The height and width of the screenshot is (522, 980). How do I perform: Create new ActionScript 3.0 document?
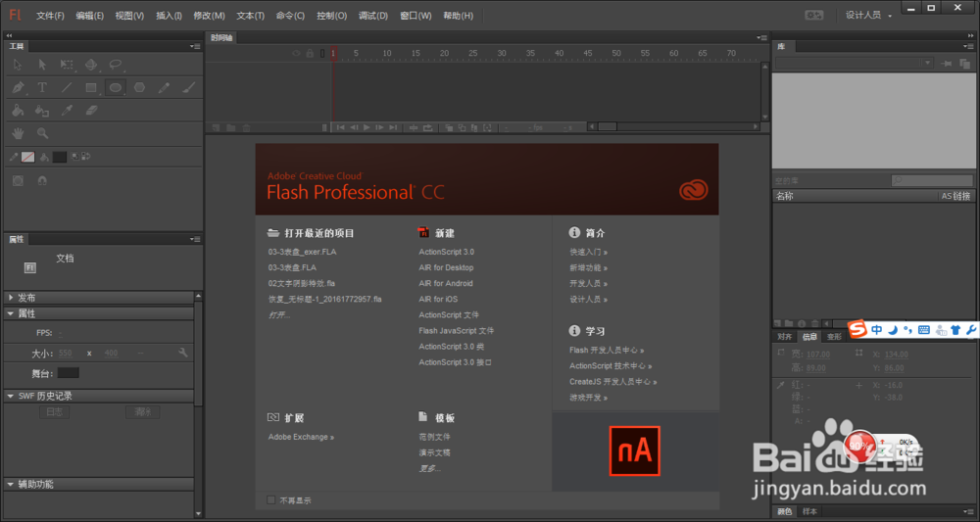point(446,252)
